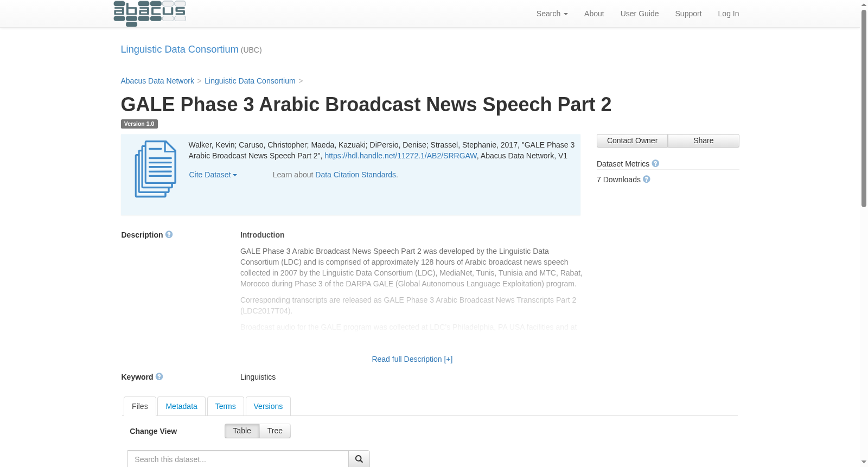Click the Version 1.0 badge

tap(139, 124)
